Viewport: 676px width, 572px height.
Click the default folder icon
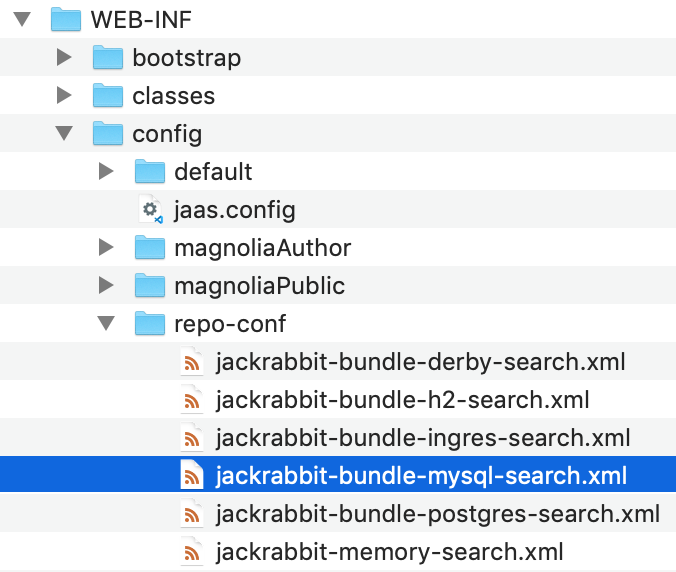coord(150,171)
